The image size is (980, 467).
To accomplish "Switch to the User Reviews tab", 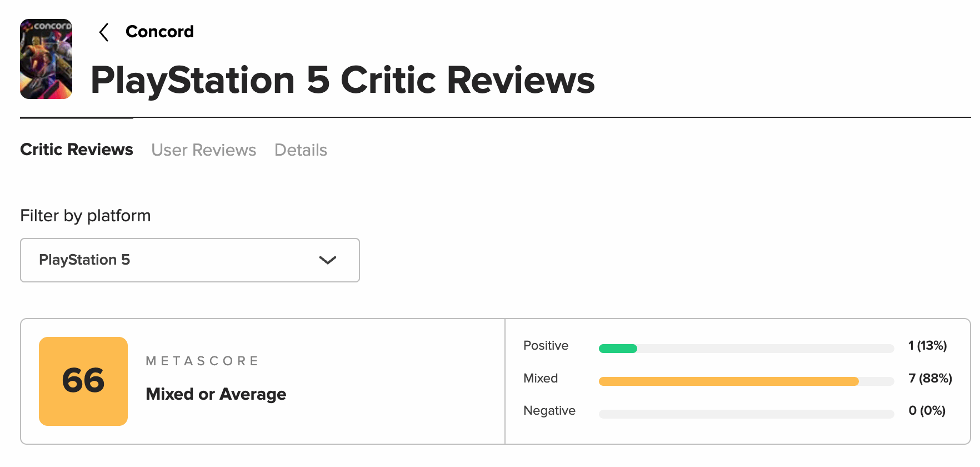I will [x=204, y=150].
